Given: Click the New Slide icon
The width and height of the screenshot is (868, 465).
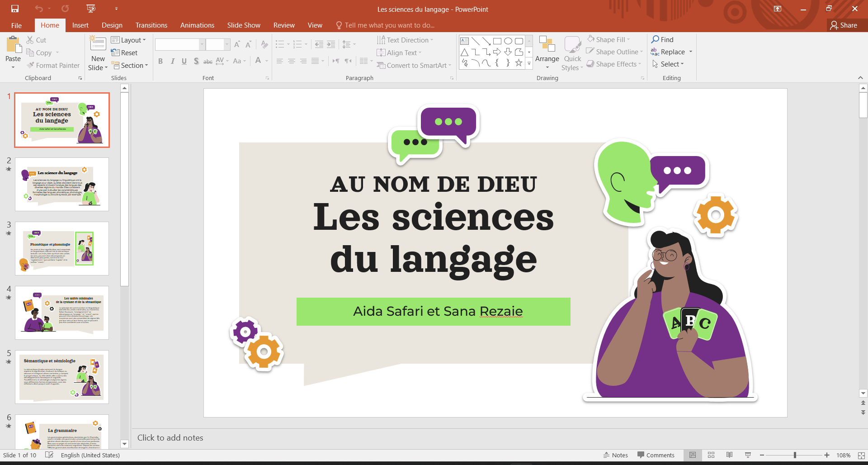Looking at the screenshot, I should 98,44.
